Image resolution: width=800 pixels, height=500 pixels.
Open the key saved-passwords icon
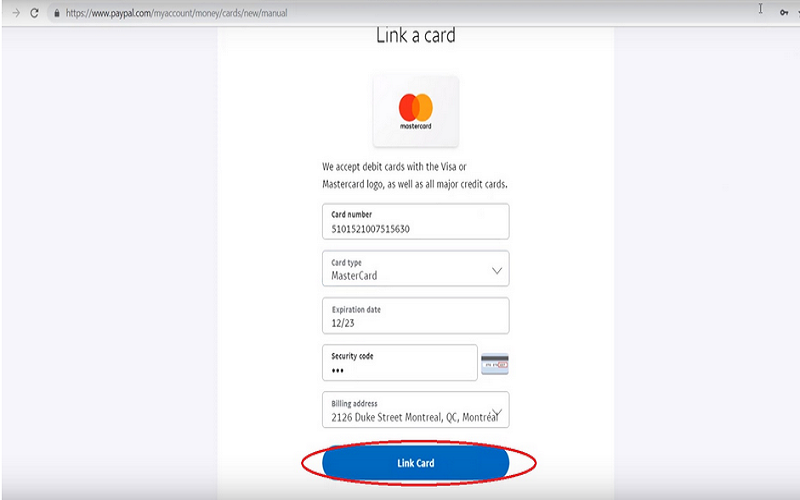tap(784, 13)
